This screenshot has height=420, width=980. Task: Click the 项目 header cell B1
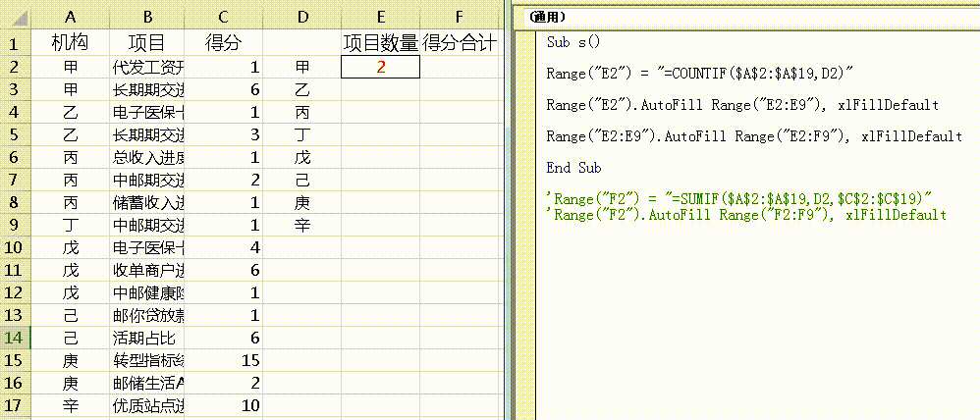(147, 44)
